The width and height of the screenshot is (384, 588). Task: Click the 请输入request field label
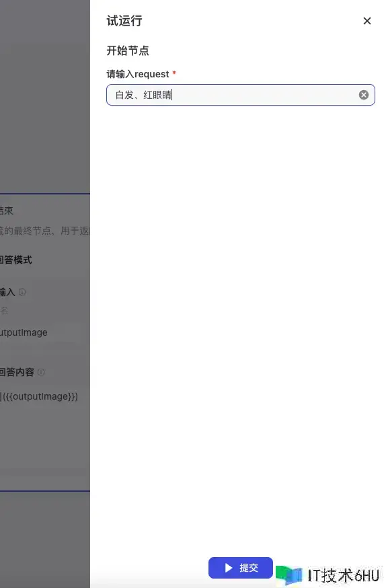pyautogui.click(x=138, y=74)
